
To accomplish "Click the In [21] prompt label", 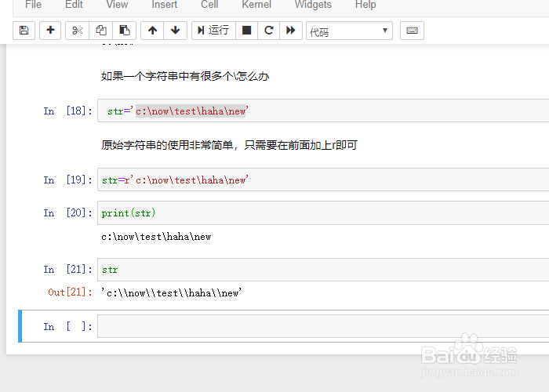I will [68, 270].
